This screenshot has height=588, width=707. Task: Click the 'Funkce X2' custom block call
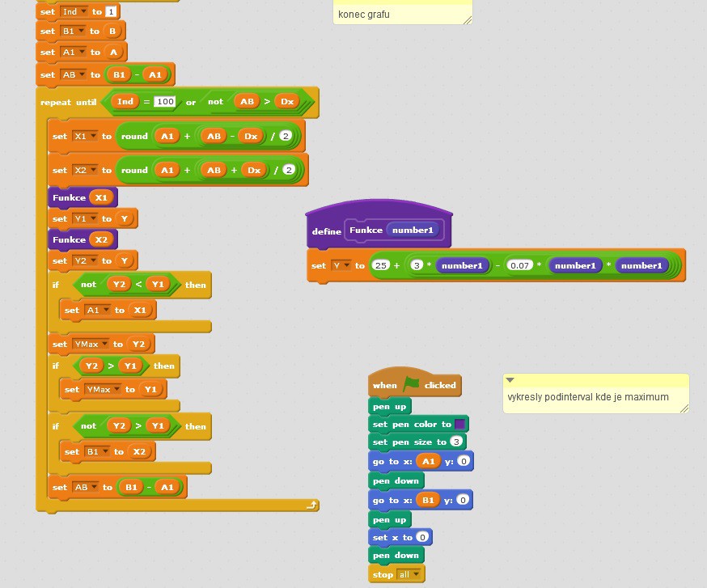tap(68, 240)
